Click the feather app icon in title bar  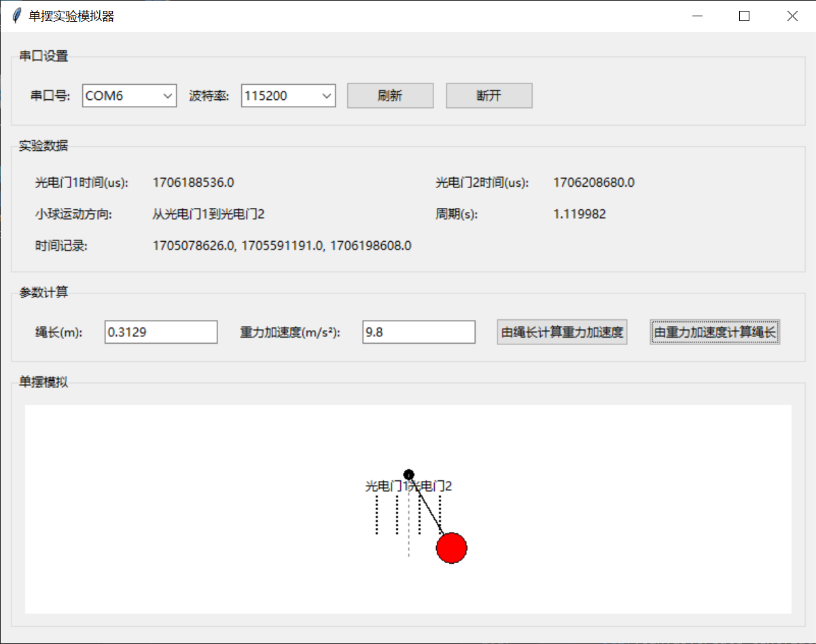(16, 16)
